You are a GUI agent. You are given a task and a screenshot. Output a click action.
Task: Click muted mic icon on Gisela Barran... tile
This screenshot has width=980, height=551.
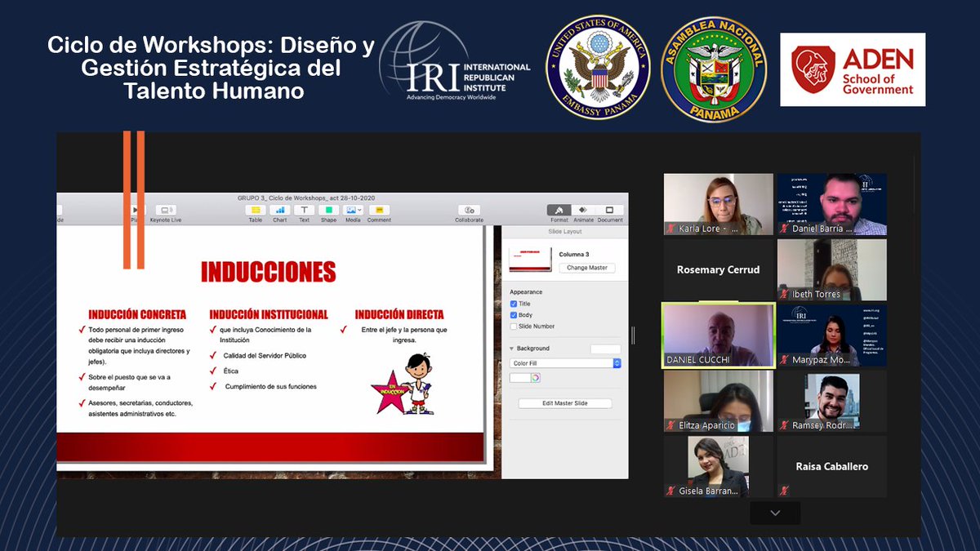pyautogui.click(x=671, y=491)
